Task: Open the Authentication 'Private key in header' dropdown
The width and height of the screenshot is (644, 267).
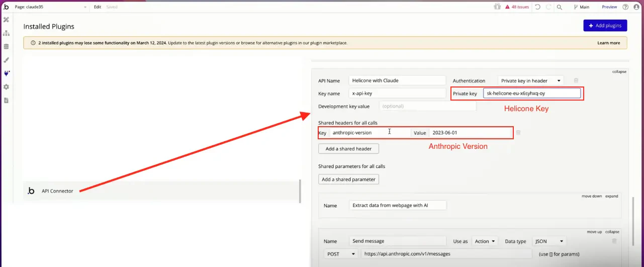Action: coord(531,80)
